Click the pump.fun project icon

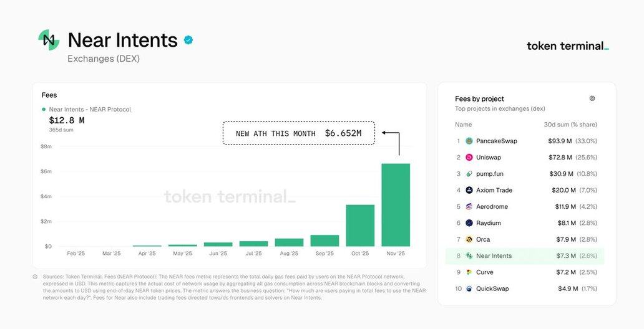pyautogui.click(x=469, y=174)
